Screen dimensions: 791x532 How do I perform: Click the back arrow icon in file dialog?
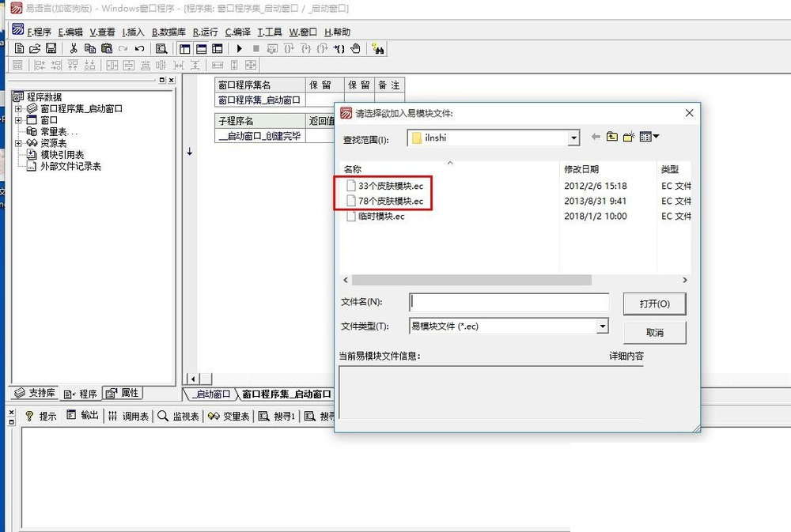596,137
